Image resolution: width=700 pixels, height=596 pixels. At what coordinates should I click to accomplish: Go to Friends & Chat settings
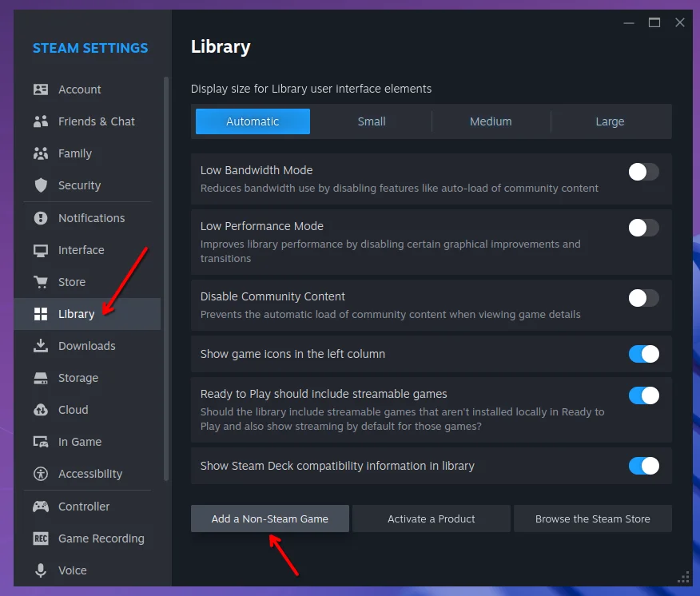coord(88,121)
